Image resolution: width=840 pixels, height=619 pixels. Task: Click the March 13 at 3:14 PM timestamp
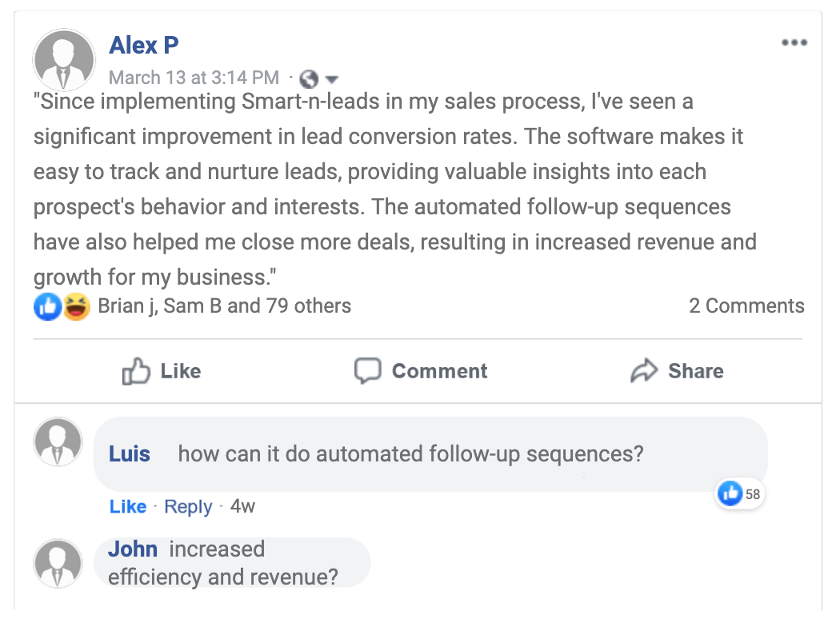[x=194, y=78]
